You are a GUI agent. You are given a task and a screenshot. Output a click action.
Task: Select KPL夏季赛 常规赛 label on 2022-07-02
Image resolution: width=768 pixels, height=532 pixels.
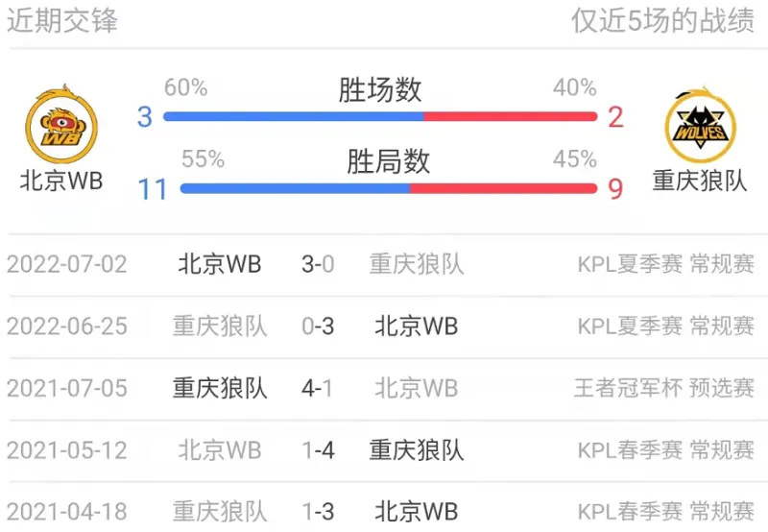(x=665, y=264)
